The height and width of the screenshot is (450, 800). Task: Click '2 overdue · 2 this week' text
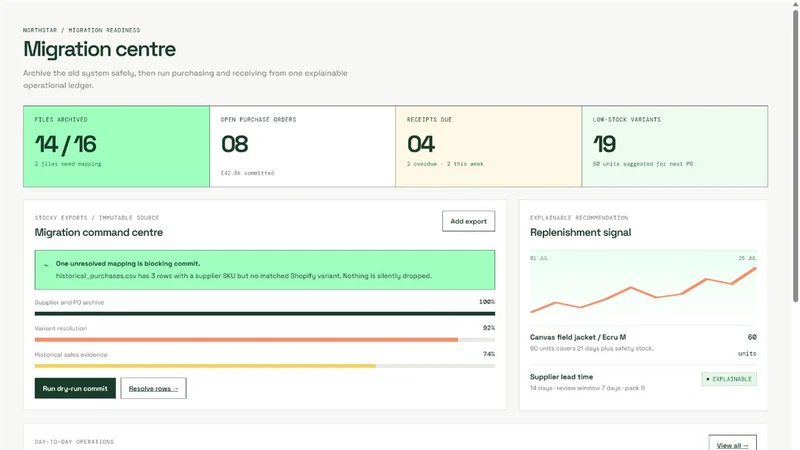pyautogui.click(x=445, y=164)
